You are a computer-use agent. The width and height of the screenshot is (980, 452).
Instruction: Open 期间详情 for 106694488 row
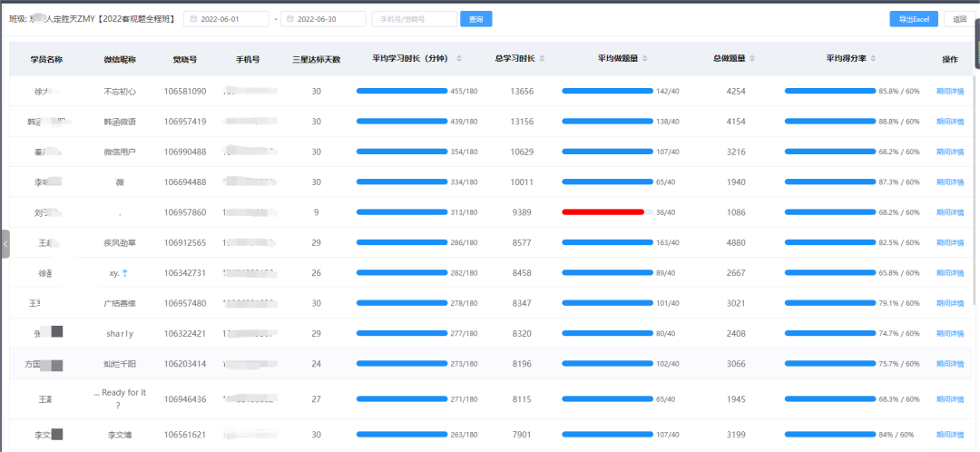click(950, 182)
